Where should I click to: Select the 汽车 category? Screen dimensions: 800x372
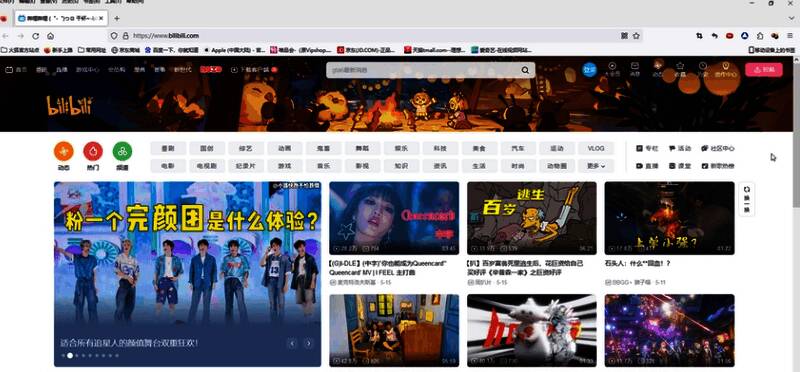pos(518,148)
